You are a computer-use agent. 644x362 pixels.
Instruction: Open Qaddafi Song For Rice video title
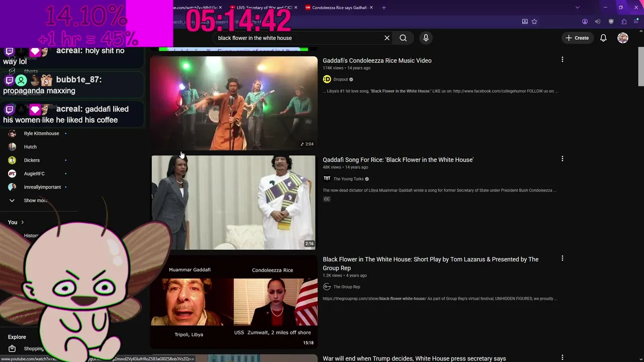click(x=398, y=159)
